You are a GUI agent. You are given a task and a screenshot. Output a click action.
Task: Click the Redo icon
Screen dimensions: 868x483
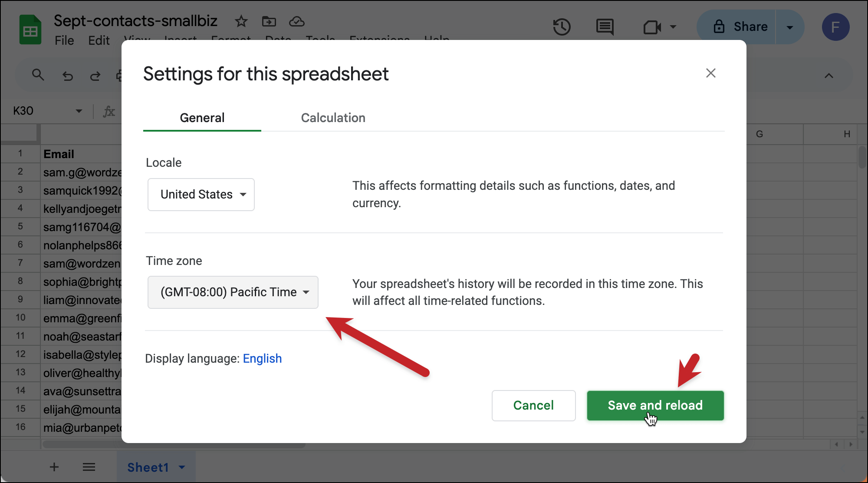95,75
